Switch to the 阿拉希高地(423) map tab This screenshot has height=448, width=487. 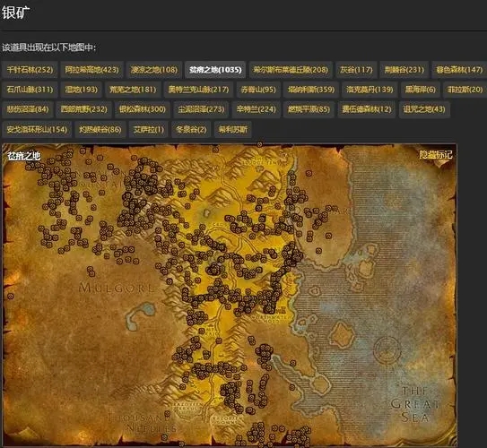tap(92, 70)
